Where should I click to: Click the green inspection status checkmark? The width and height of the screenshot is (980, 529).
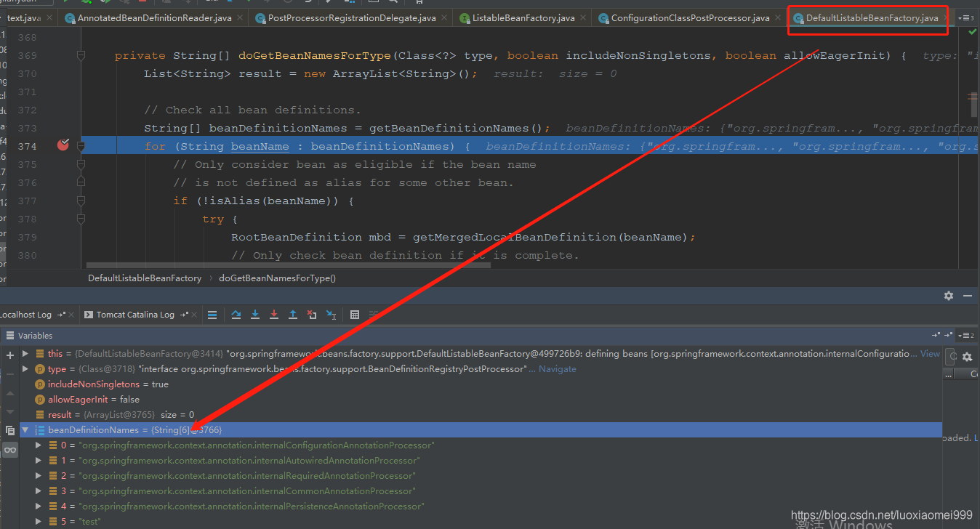972,32
